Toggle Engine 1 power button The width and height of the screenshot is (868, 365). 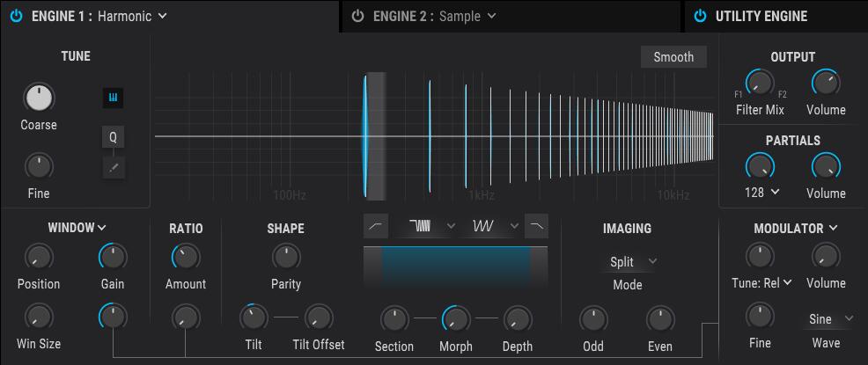click(16, 16)
